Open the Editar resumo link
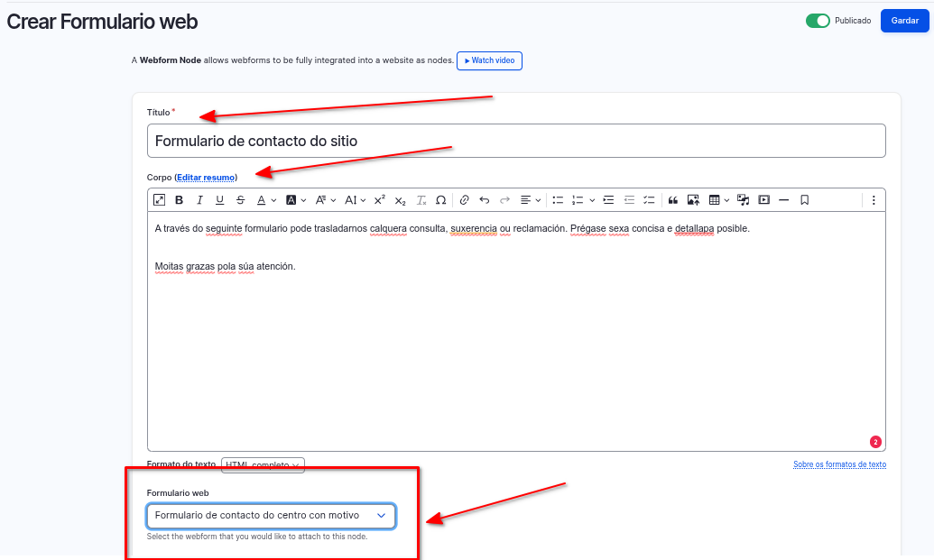Image resolution: width=934 pixels, height=560 pixels. [206, 178]
